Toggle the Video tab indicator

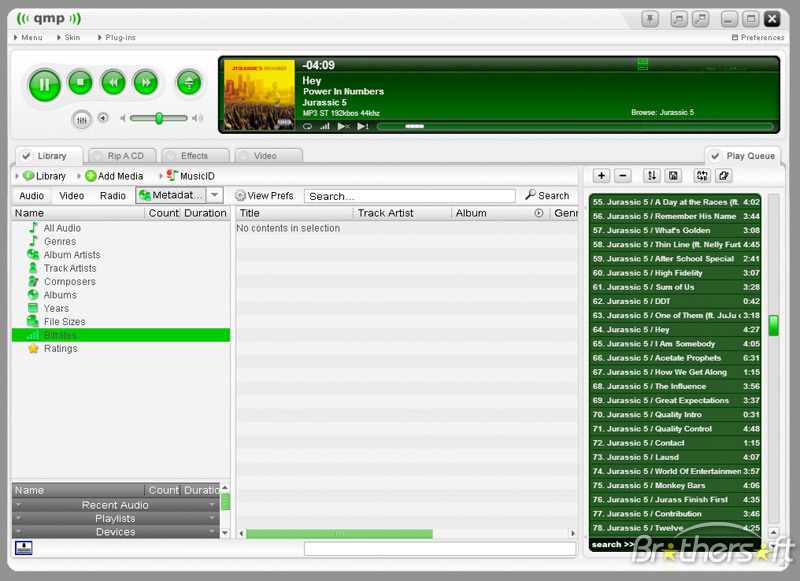tap(244, 156)
